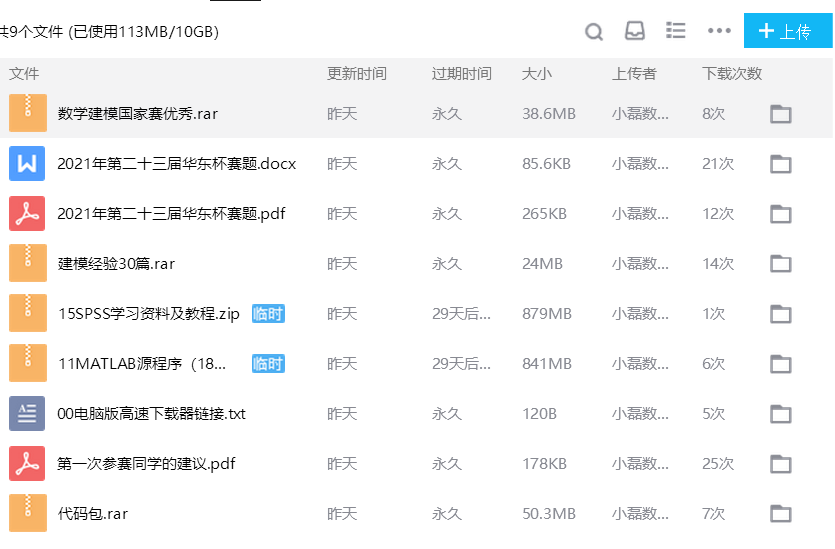Click archive icon of 数学建模国家赛优秀.rar

click(28, 113)
